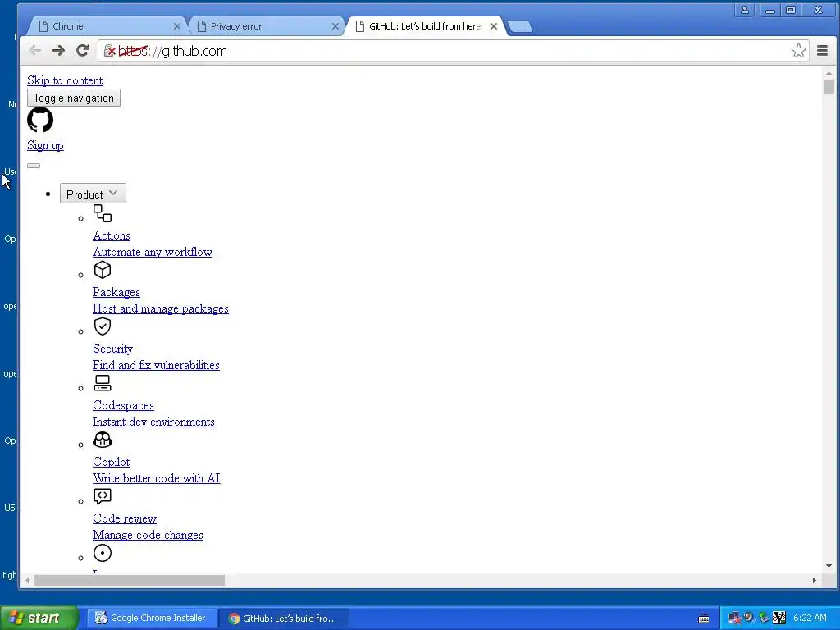Close the Privacy error tab
This screenshot has width=840, height=630.
point(336,25)
